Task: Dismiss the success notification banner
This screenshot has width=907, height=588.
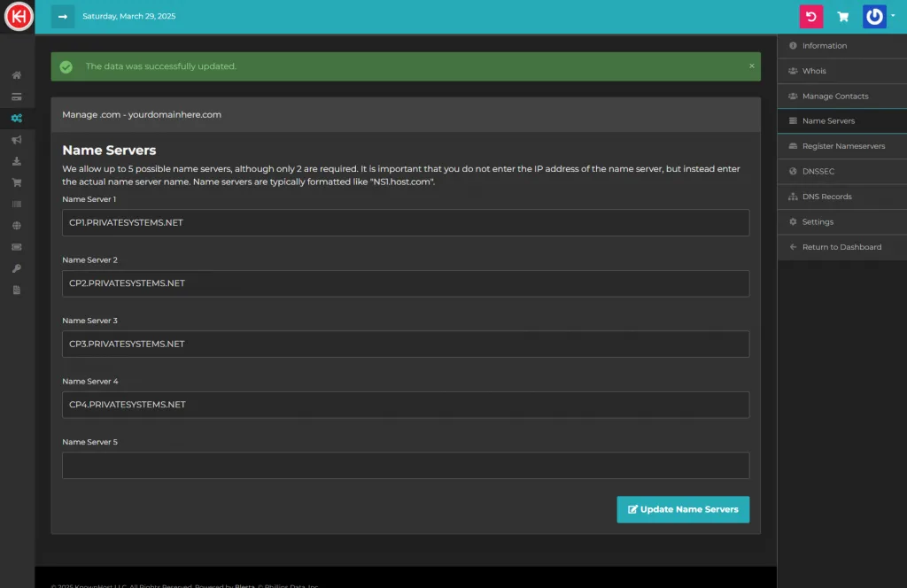Action: tap(752, 66)
